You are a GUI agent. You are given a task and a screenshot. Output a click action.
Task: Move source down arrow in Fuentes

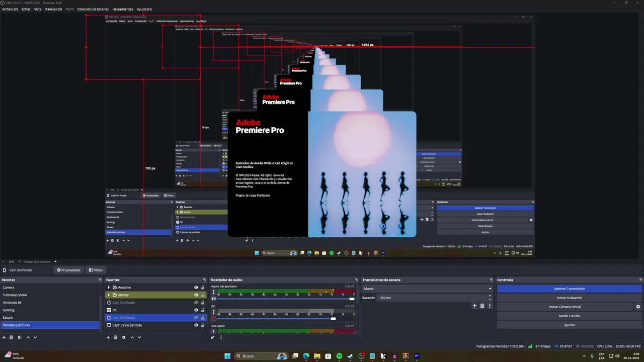tap(139, 337)
